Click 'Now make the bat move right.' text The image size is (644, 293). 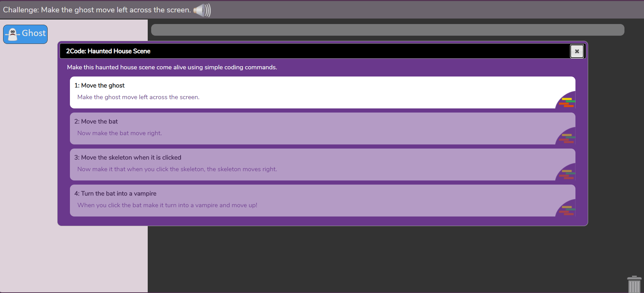[119, 133]
